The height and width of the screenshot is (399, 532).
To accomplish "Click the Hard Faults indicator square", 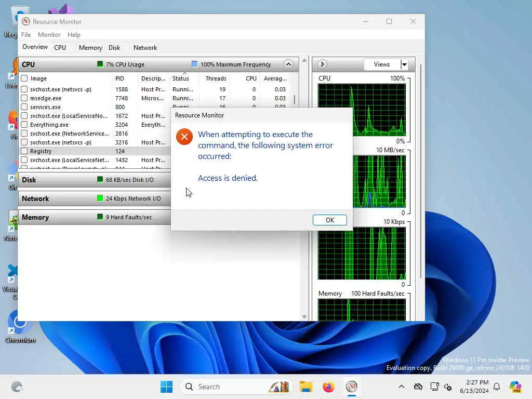I will [100, 217].
